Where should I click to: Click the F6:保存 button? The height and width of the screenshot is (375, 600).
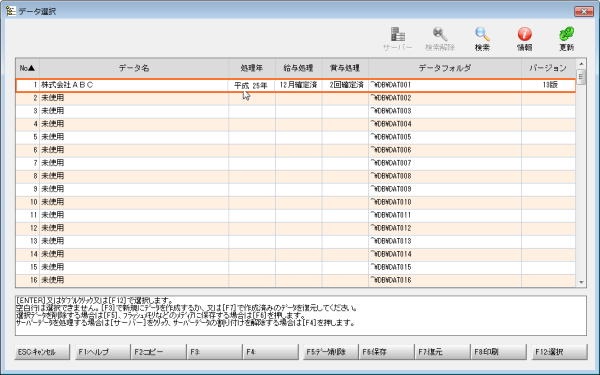pos(386,352)
